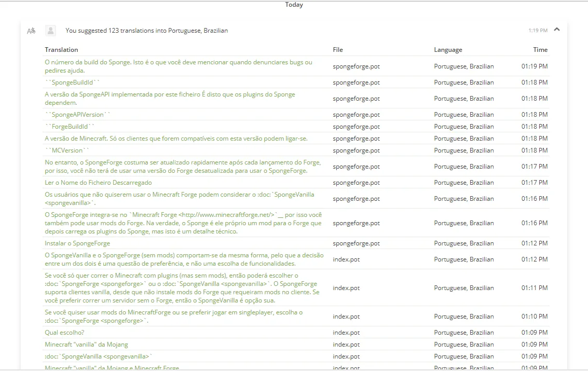Click index.pot in 'Se você só quer correr' row
Screen dimensions: 588x371
[x=346, y=288]
